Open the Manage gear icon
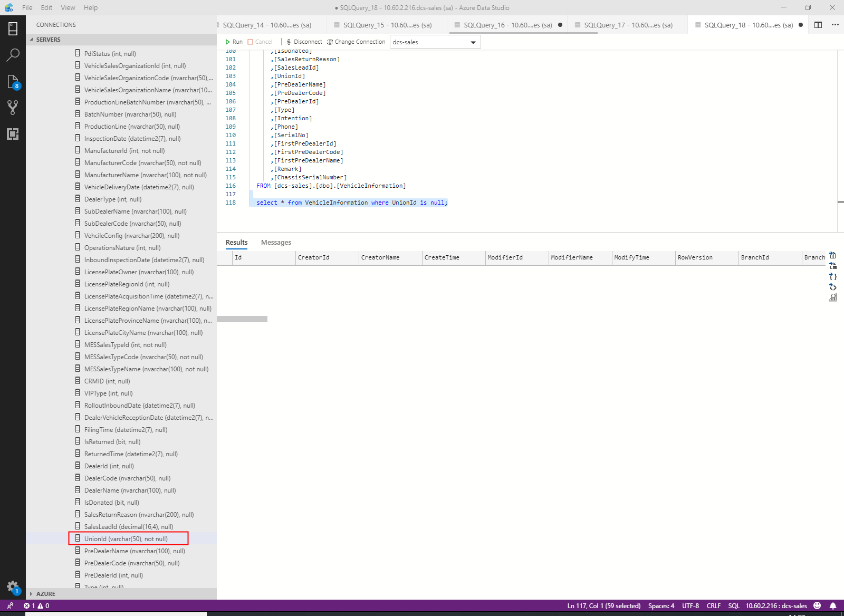 [13, 587]
